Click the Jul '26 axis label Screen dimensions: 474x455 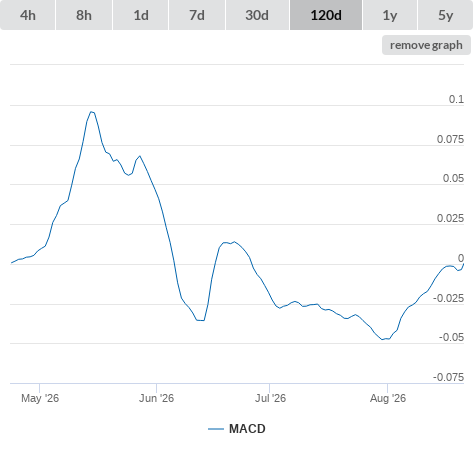[270, 398]
